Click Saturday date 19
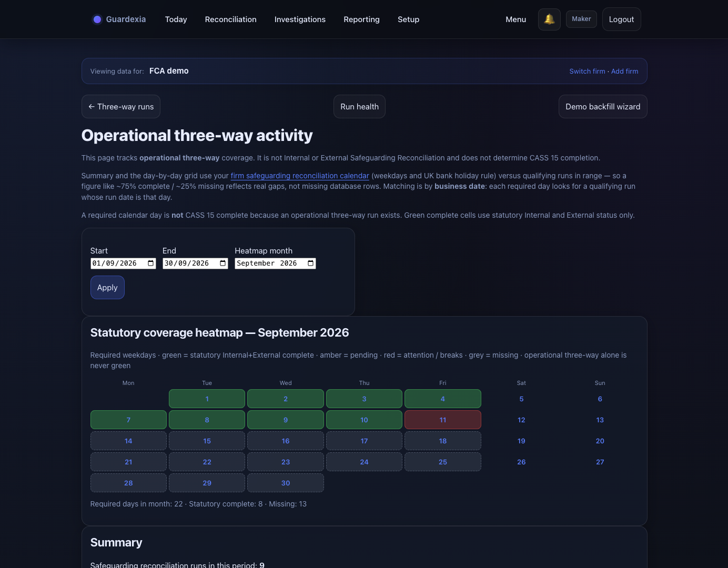Viewport: 728px width, 568px height. (521, 441)
